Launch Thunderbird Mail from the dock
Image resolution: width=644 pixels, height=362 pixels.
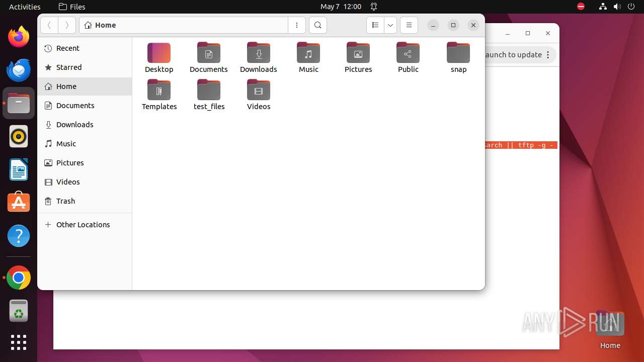19,70
